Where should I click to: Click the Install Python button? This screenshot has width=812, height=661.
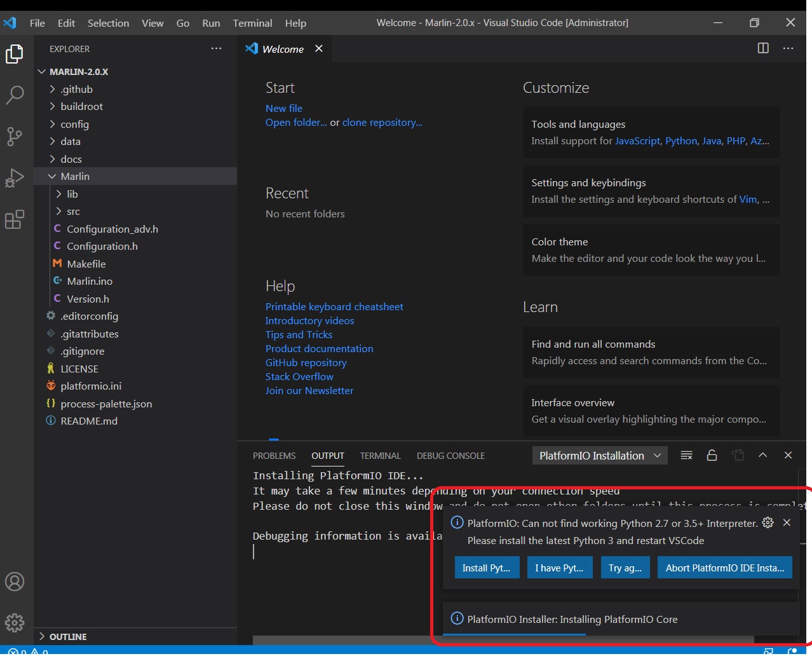point(487,568)
